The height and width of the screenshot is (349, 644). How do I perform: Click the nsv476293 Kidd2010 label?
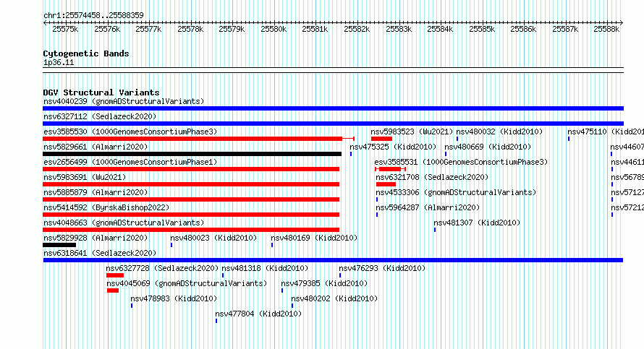(382, 268)
